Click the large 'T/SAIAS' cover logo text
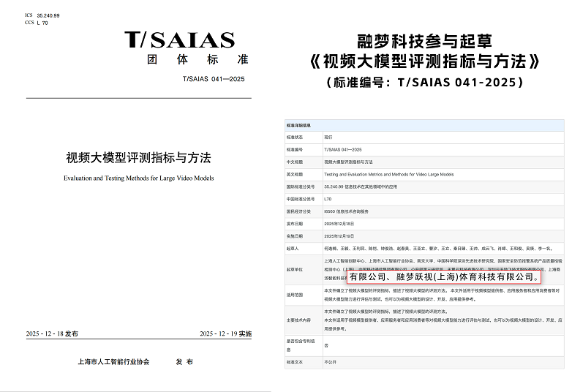The height and width of the screenshot is (392, 572). pos(179,40)
